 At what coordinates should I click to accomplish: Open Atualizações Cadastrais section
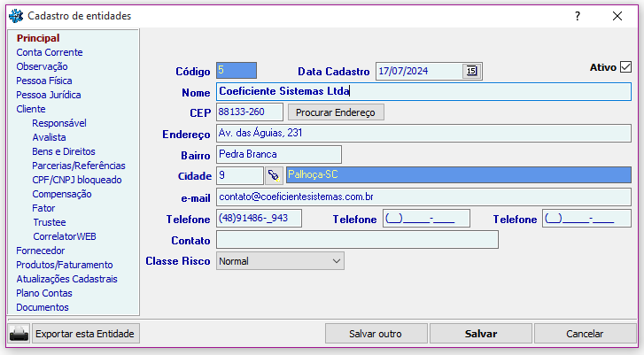click(x=67, y=279)
